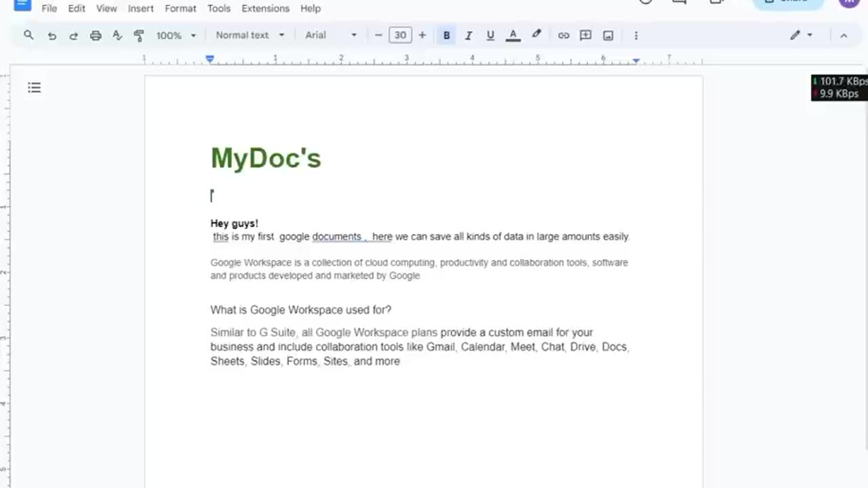Open the zoom 100% dropdown

pyautogui.click(x=176, y=35)
